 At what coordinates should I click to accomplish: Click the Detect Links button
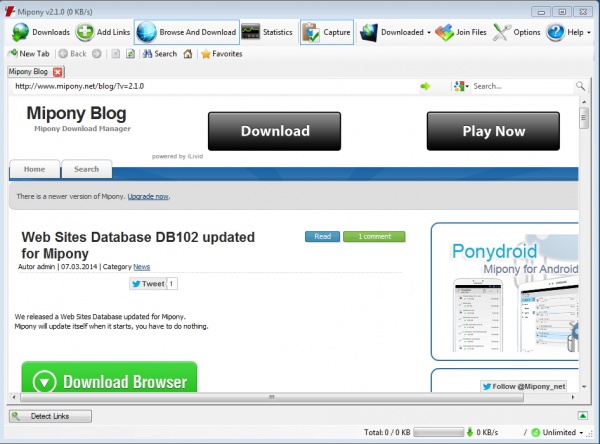[x=50, y=416]
